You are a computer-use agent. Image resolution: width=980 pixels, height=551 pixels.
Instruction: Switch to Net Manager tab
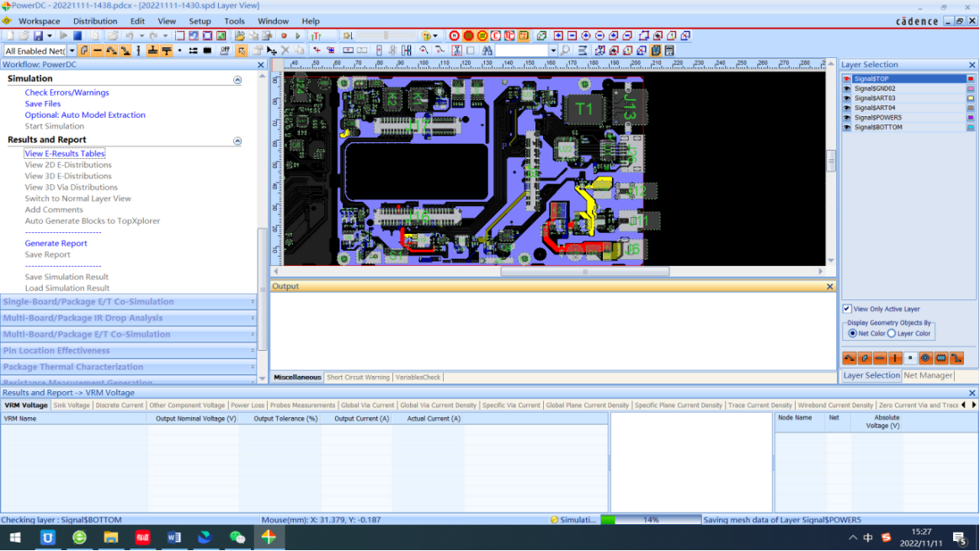click(x=928, y=375)
